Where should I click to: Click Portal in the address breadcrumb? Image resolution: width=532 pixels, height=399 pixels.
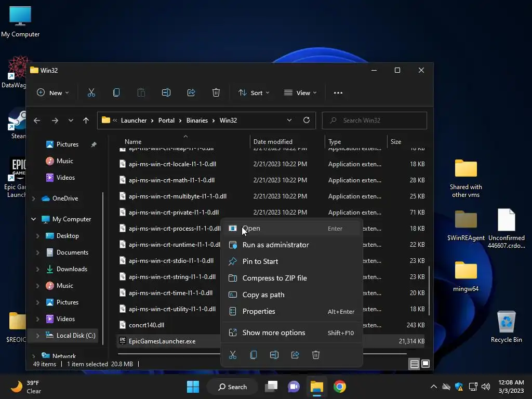pos(166,121)
